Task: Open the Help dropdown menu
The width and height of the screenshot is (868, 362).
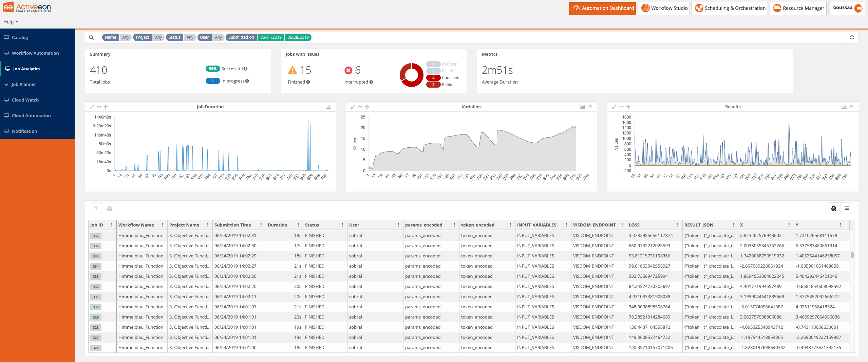Action: pos(11,22)
